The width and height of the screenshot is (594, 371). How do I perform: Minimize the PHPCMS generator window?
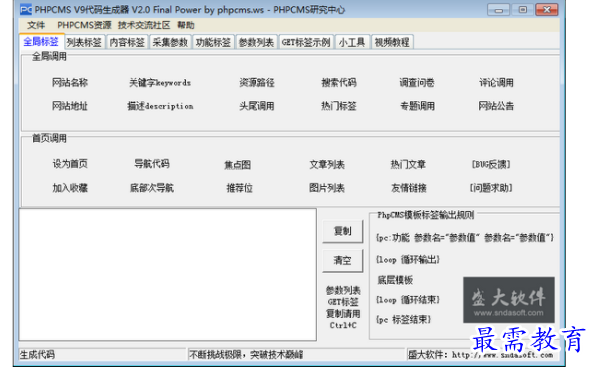[498, 10]
